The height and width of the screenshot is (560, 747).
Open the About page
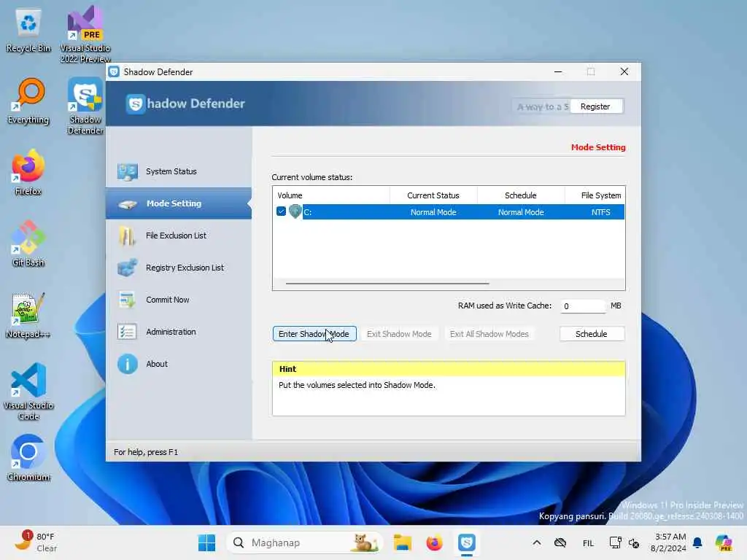pyautogui.click(x=179, y=365)
